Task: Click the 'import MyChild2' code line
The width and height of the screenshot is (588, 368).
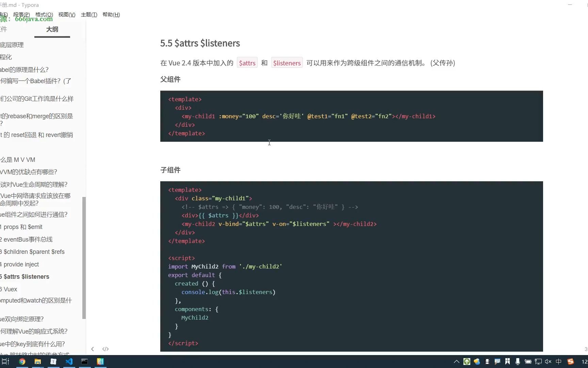Action: pyautogui.click(x=225, y=266)
